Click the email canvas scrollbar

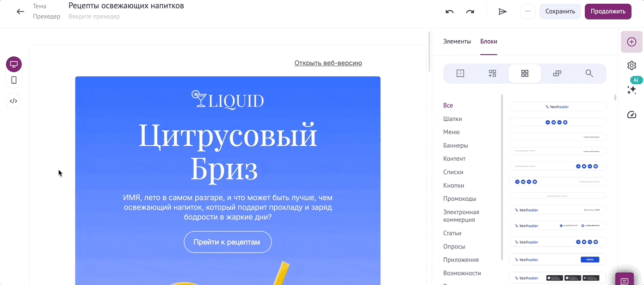(429, 51)
